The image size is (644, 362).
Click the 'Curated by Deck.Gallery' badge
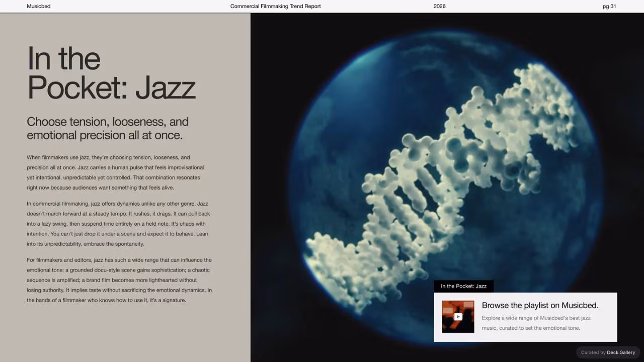click(608, 352)
